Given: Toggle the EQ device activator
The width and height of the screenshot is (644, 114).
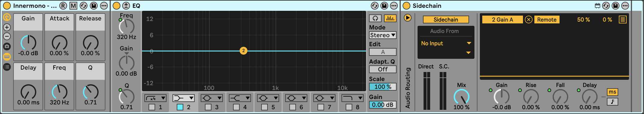Looking at the screenshot, I should point(117,6).
